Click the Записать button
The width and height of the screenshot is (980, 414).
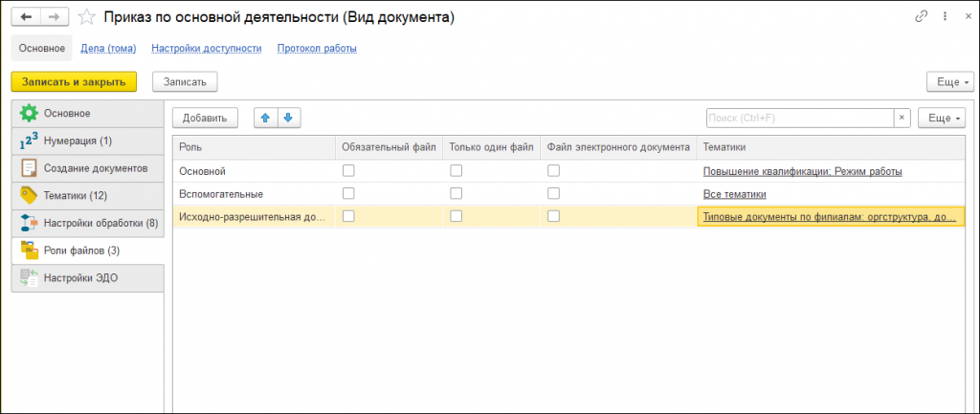tap(185, 82)
